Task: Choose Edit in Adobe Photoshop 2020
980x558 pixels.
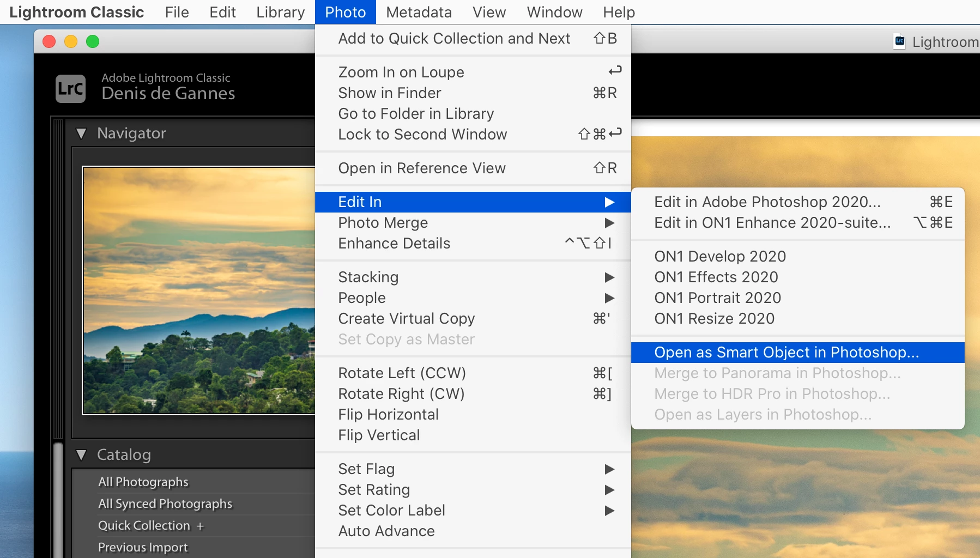Action: 798,202
